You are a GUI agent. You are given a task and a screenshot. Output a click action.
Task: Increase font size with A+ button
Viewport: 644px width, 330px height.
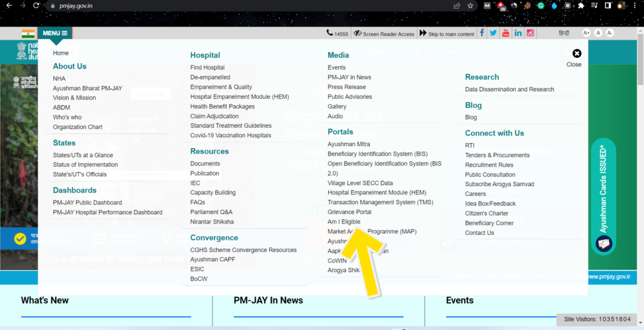point(586,33)
